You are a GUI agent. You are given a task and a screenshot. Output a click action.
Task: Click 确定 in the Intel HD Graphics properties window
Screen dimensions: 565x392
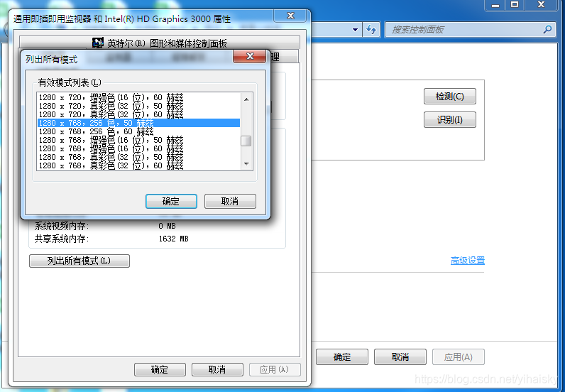click(160, 370)
